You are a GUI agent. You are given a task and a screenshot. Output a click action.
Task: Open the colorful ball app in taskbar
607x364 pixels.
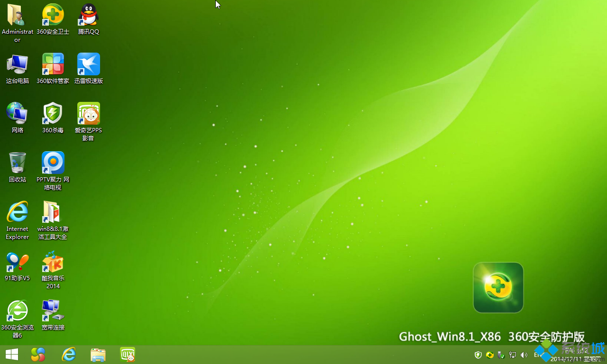(38, 355)
